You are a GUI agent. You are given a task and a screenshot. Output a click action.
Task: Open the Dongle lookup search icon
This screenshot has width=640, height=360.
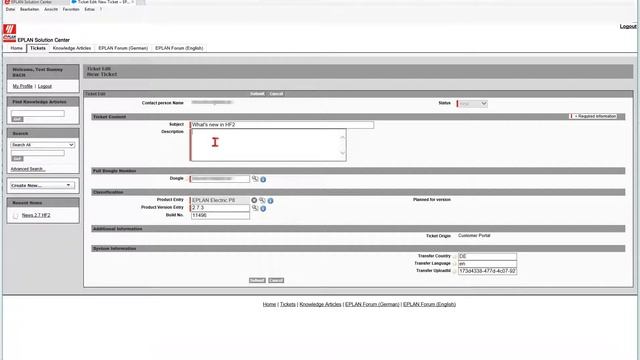tap(255, 179)
